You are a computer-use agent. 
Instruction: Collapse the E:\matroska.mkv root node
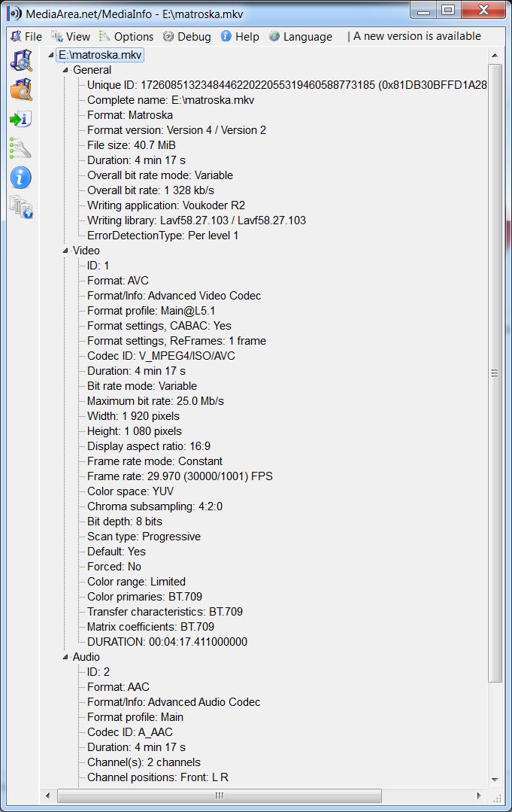point(50,55)
